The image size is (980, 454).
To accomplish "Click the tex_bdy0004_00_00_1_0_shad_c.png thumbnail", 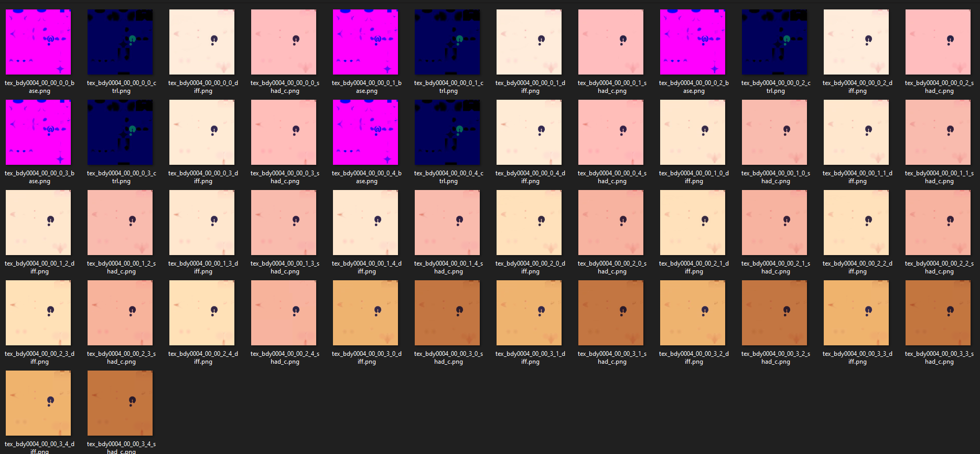I will pos(774,132).
